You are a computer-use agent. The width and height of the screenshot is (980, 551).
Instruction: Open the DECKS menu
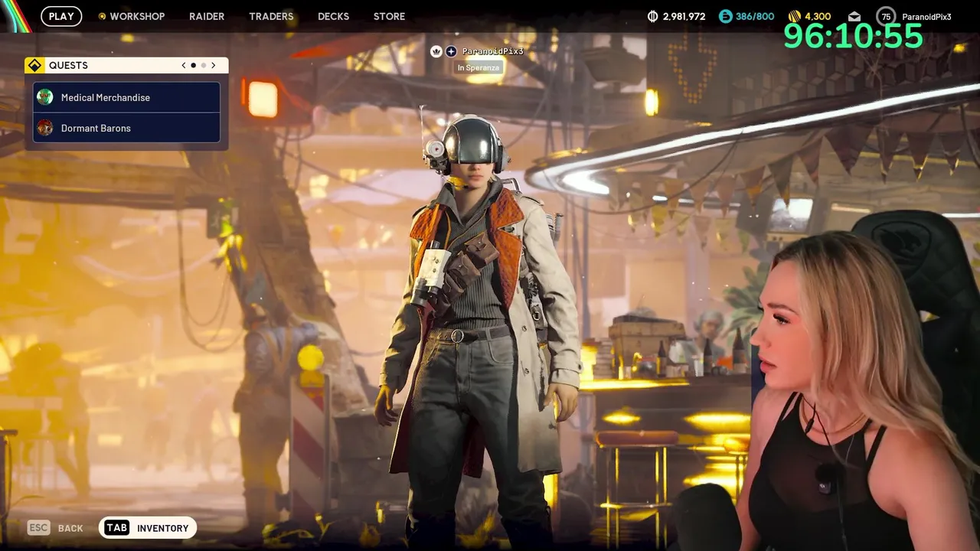[x=333, y=16]
